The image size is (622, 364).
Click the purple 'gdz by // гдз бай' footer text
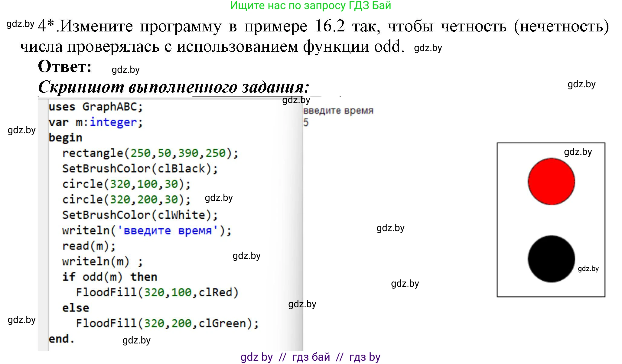[x=310, y=357]
